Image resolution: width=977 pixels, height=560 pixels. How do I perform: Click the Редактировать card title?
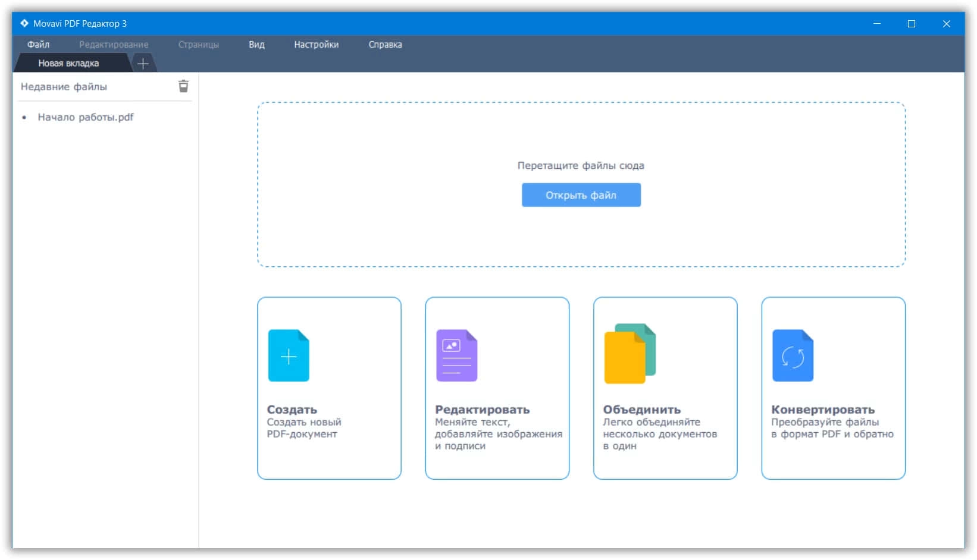(483, 410)
